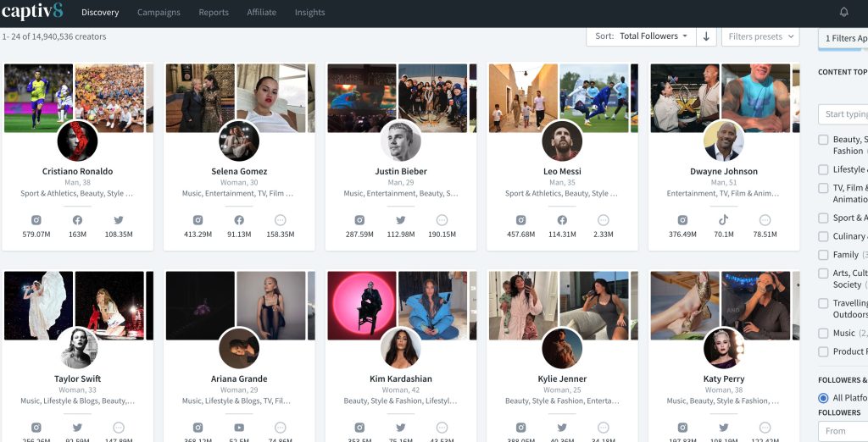Click Justin Bieber's Twitter icon
868x442 pixels.
click(x=401, y=220)
